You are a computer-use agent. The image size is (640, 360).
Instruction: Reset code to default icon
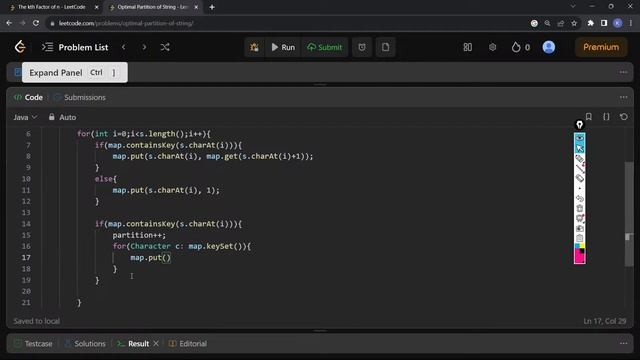click(x=624, y=117)
